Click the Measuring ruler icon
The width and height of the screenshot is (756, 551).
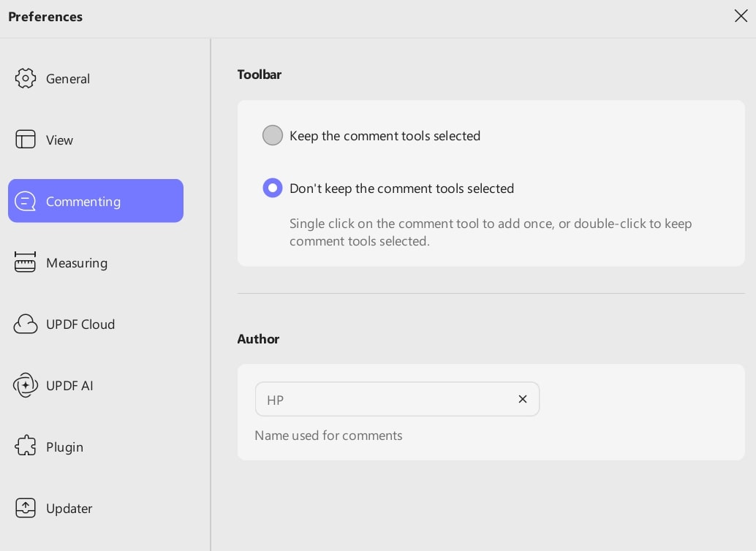coord(26,262)
